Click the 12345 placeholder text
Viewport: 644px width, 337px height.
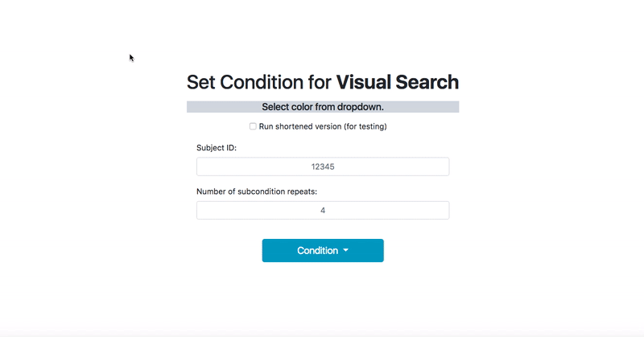click(323, 166)
